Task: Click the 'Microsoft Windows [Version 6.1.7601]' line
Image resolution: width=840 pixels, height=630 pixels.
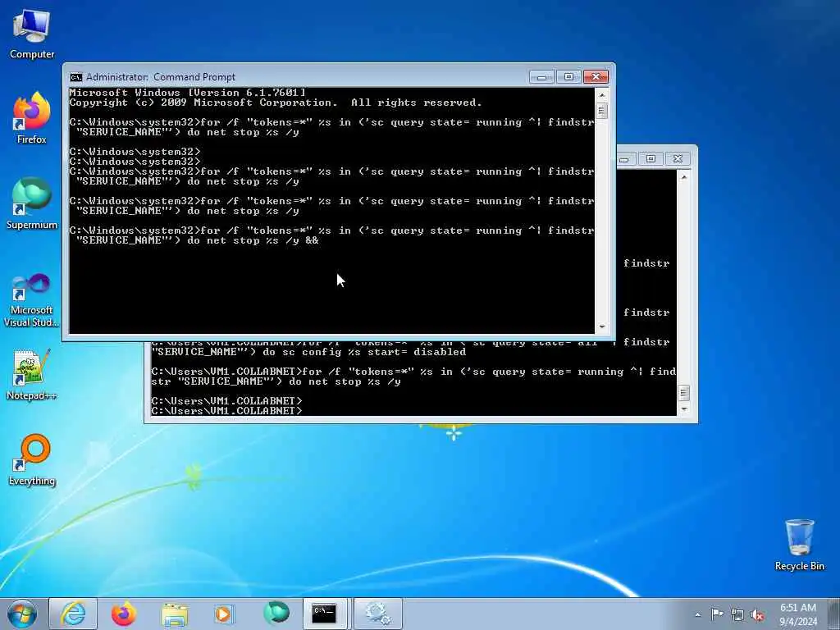Action: pos(188,93)
